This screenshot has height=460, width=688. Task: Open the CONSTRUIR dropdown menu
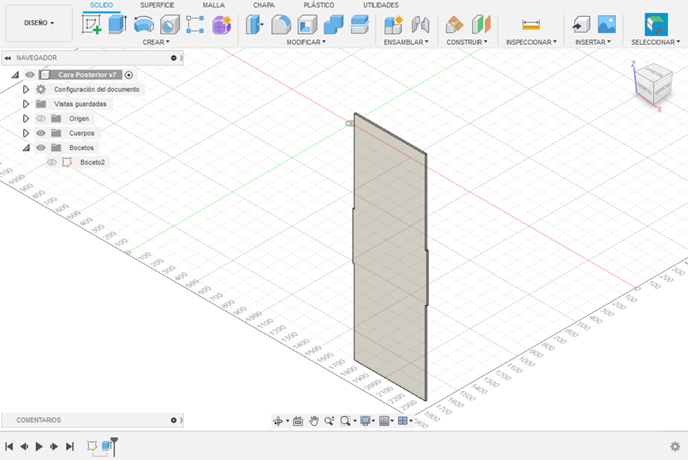[467, 42]
